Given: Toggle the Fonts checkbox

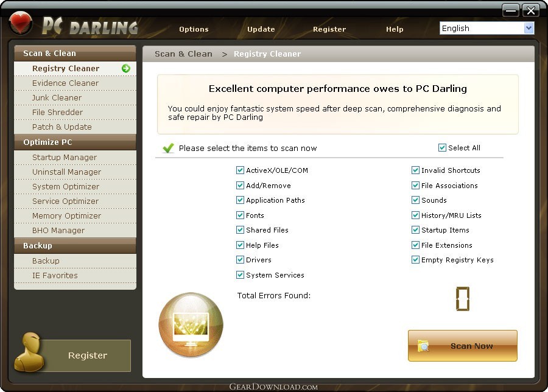Looking at the screenshot, I should [x=240, y=215].
